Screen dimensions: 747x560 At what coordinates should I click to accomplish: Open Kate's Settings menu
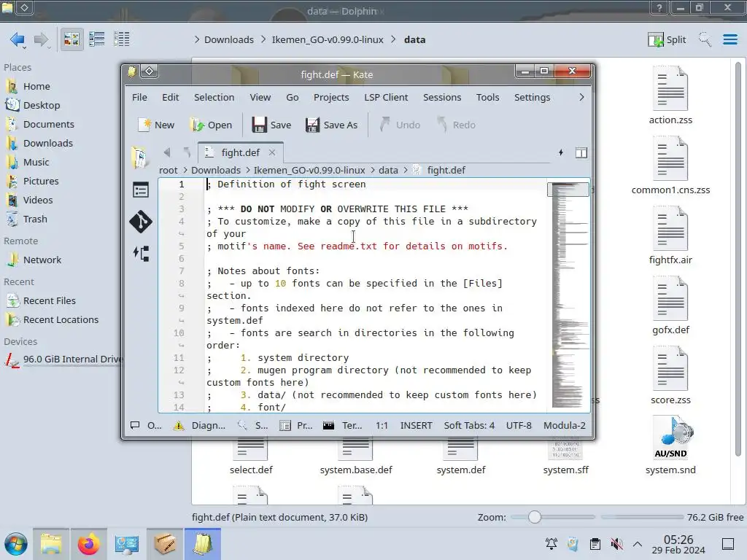coord(532,97)
